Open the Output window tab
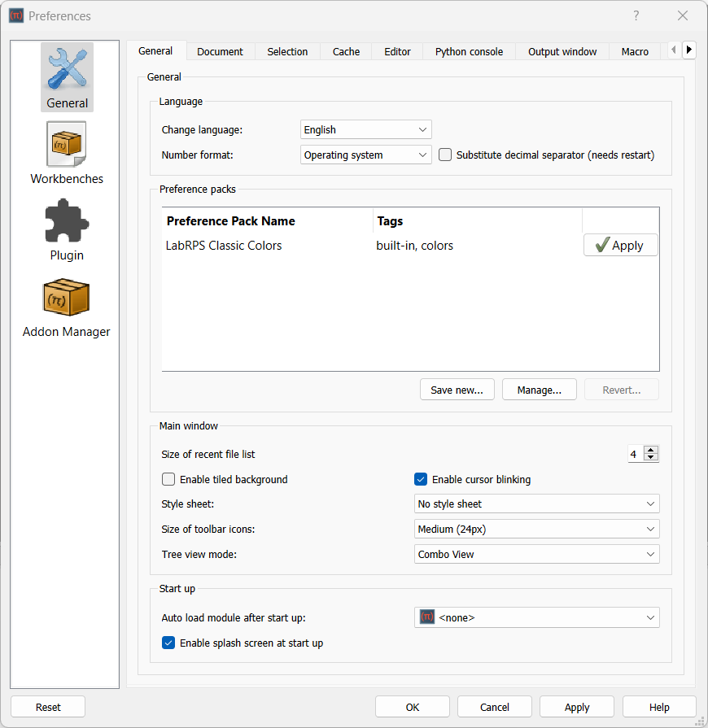 (562, 51)
